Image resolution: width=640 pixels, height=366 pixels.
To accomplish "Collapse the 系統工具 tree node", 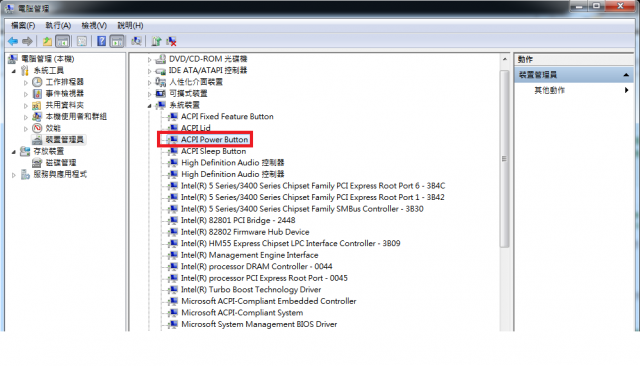I will click(x=14, y=71).
